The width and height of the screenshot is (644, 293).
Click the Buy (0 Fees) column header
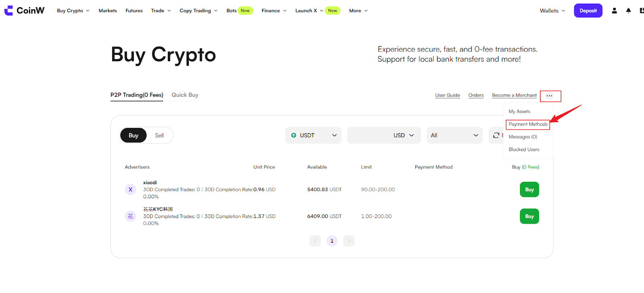click(526, 167)
